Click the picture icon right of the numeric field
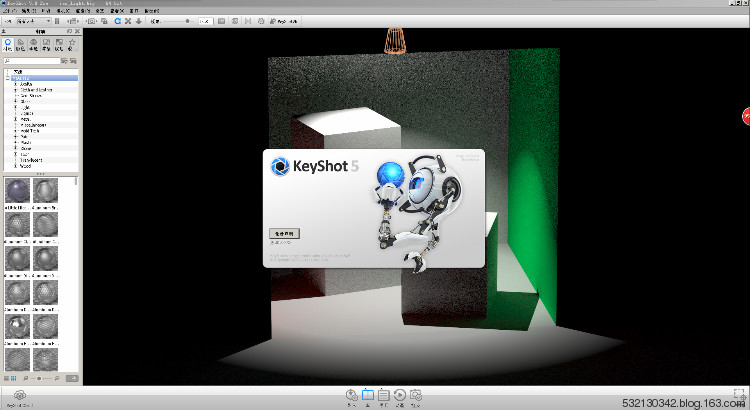 pos(221,21)
